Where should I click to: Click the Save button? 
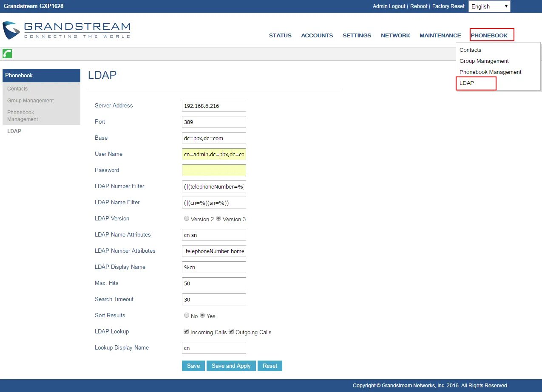coord(193,366)
